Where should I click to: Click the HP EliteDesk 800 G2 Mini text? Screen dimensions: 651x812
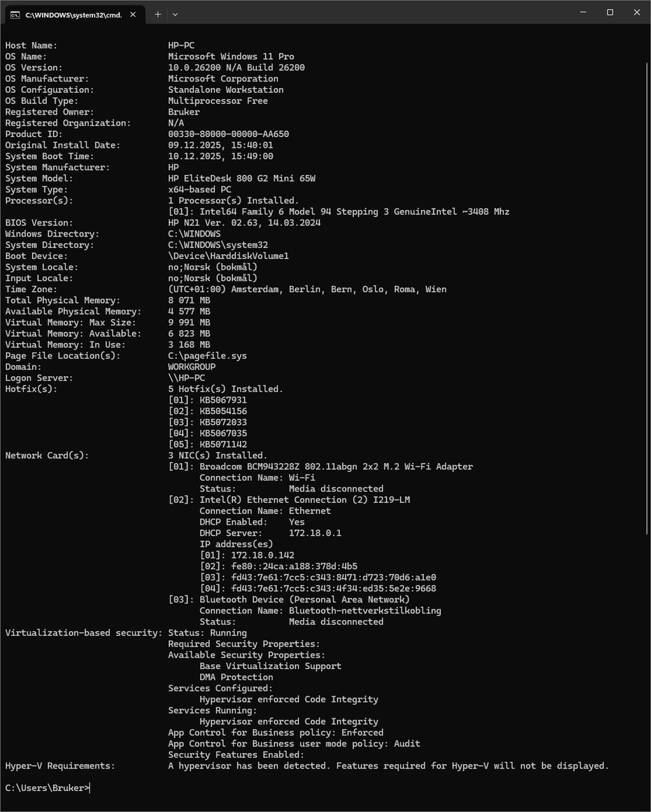241,179
